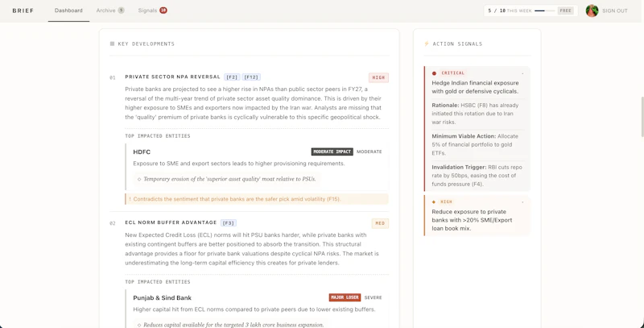Click the '5 / 10 THIS WEEK' usage text
The image size is (644, 328).
(510, 10)
